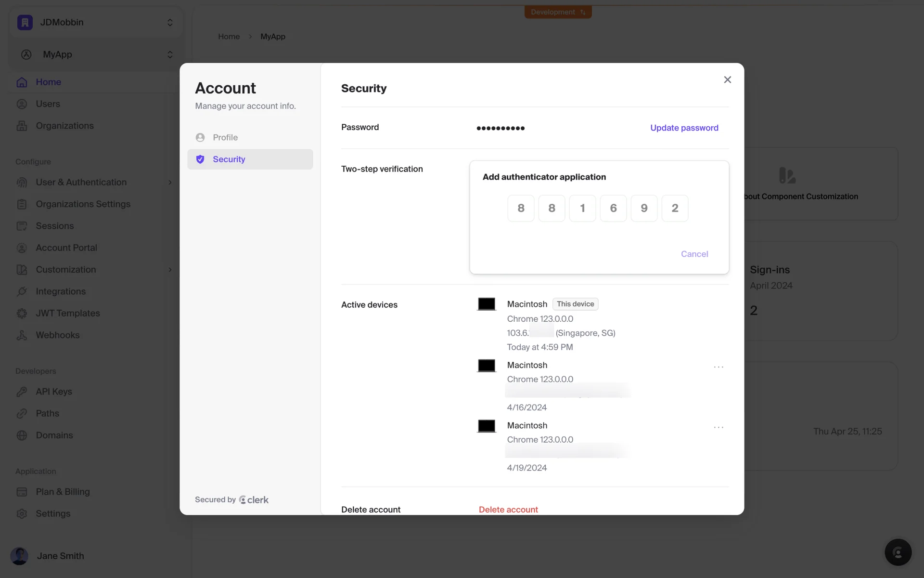This screenshot has height=578, width=924.
Task: Click the Domains globe icon
Action: [22, 435]
